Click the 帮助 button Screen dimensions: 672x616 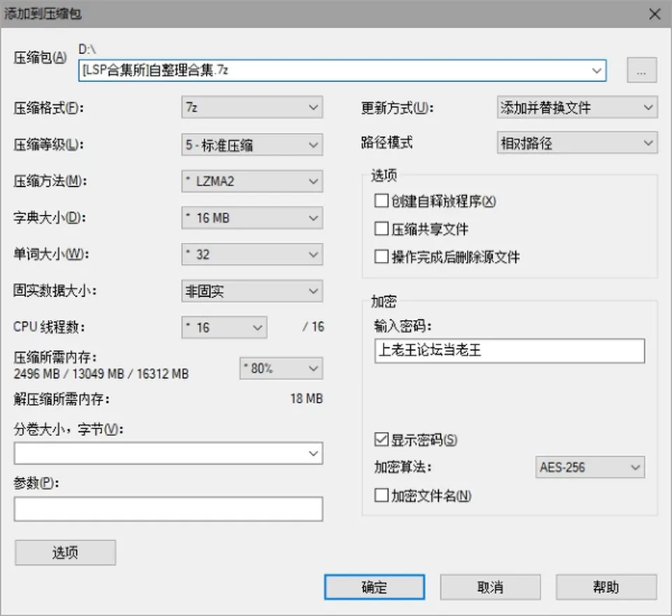pyautogui.click(x=606, y=587)
